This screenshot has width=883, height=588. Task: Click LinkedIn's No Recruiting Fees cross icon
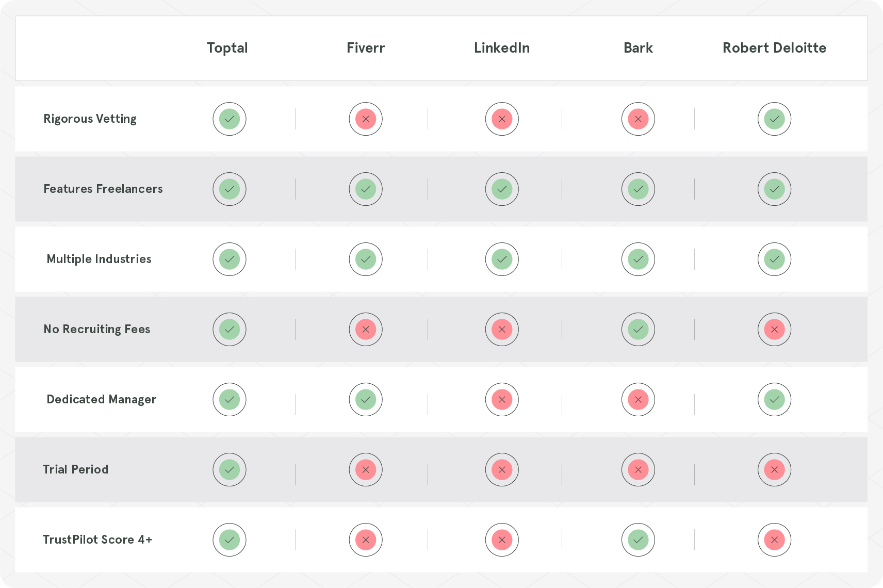click(x=502, y=330)
